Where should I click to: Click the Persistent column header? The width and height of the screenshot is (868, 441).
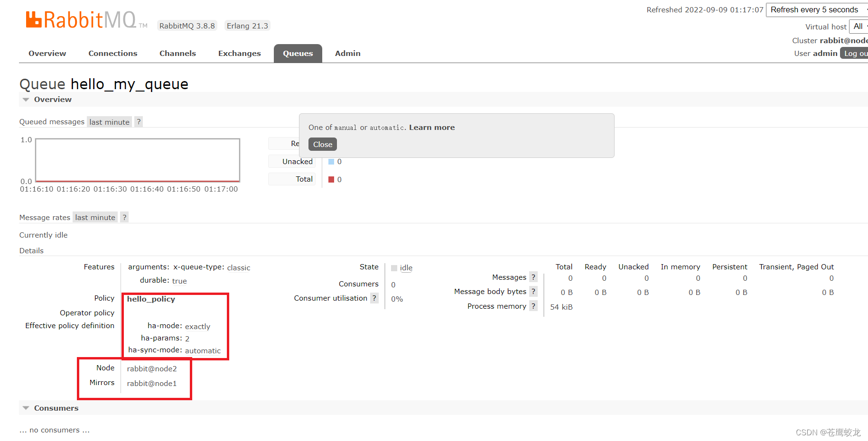[729, 267]
